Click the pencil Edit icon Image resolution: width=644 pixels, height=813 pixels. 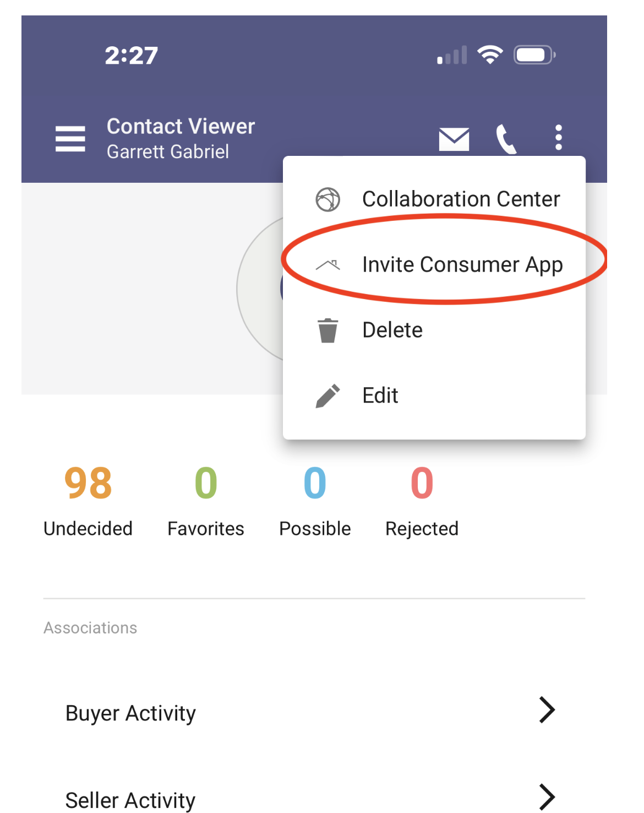(328, 396)
